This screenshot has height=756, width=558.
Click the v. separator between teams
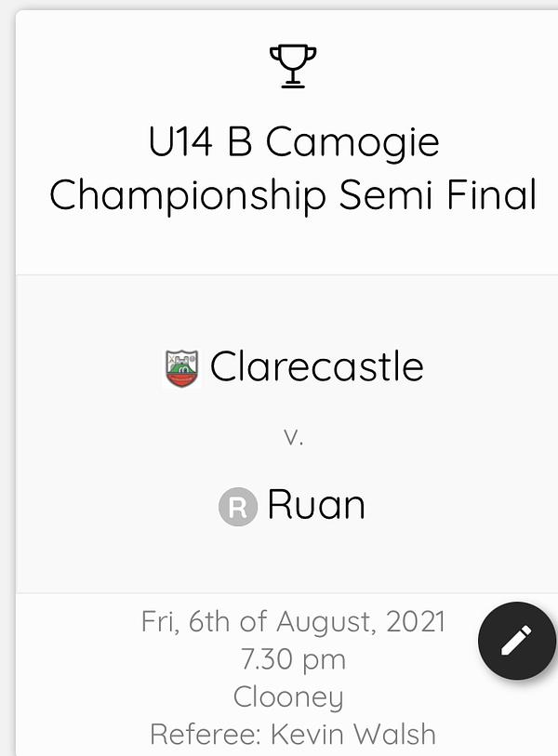click(x=293, y=437)
